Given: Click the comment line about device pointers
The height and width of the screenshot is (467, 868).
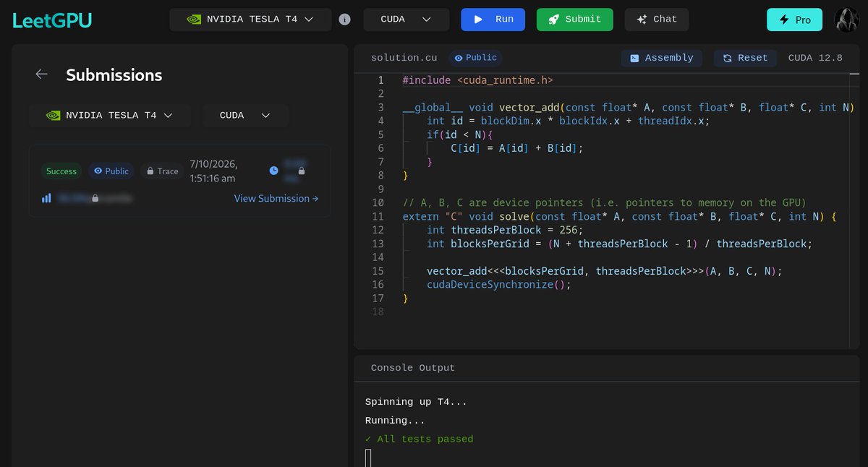Looking at the screenshot, I should coord(604,202).
